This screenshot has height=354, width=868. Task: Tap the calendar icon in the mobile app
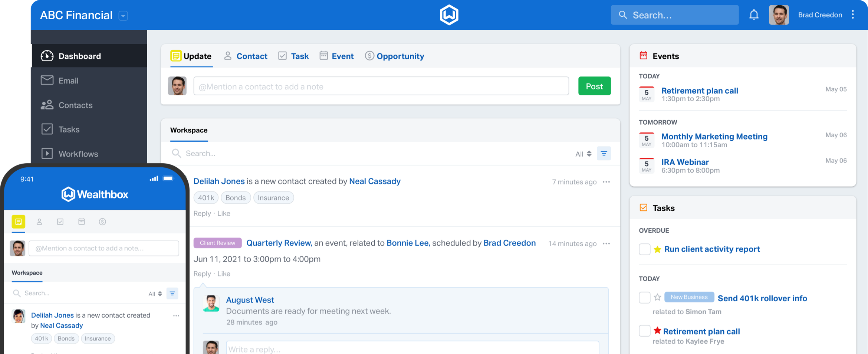pos(81,222)
